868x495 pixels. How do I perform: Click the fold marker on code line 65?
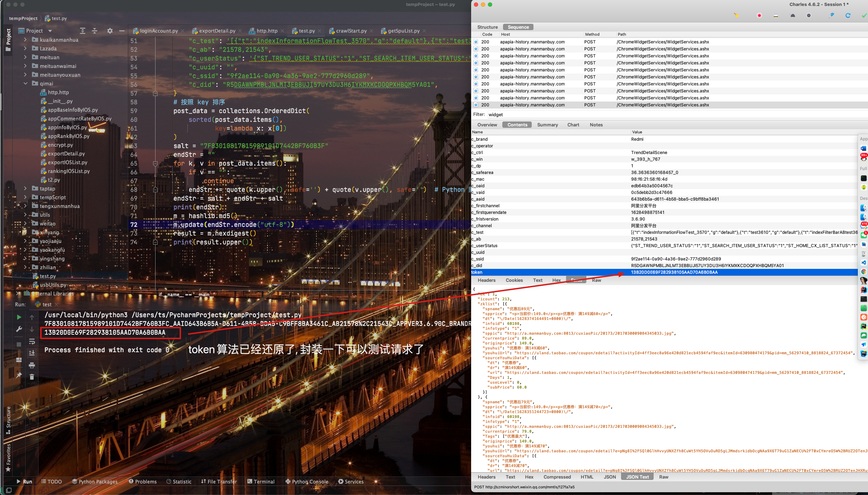[155, 163]
